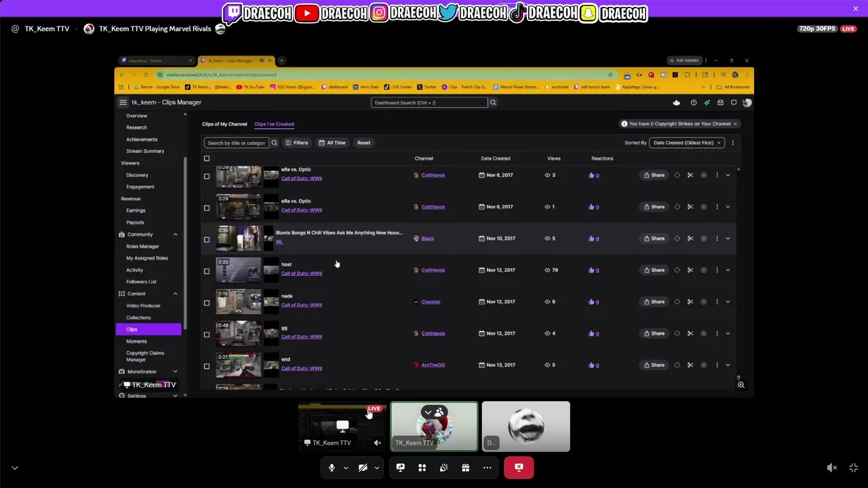868x488 pixels.
Task: Click the red stop watching stream button
Action: pyautogui.click(x=519, y=468)
